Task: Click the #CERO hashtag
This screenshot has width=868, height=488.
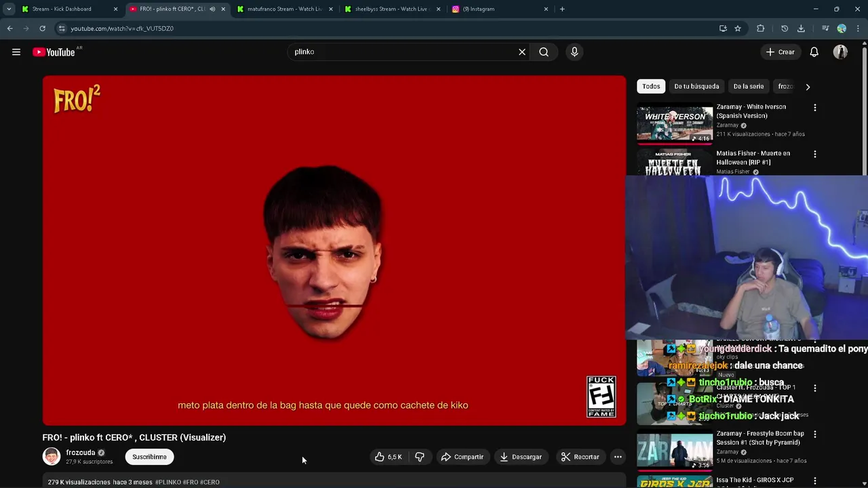Action: tap(210, 482)
